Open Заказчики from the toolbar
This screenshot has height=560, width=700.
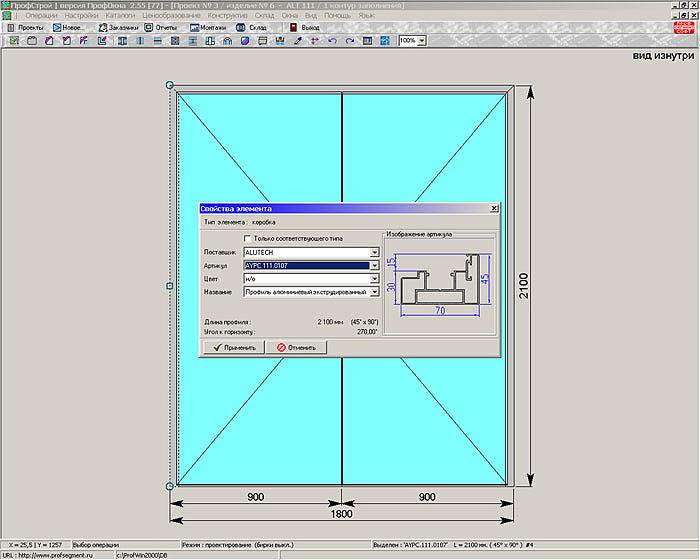pos(119,28)
